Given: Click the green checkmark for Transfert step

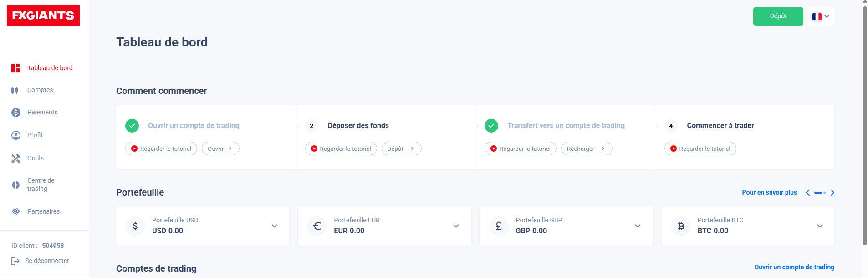Looking at the screenshot, I should (x=491, y=126).
